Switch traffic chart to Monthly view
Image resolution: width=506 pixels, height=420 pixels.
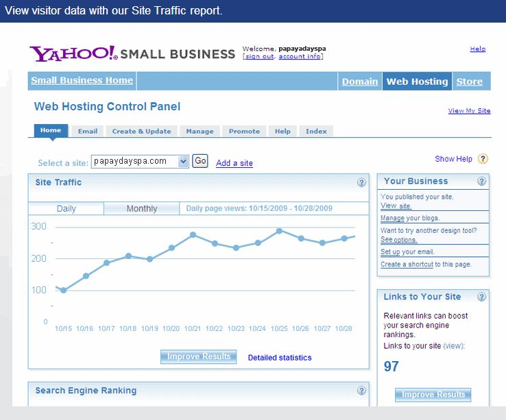click(x=142, y=208)
